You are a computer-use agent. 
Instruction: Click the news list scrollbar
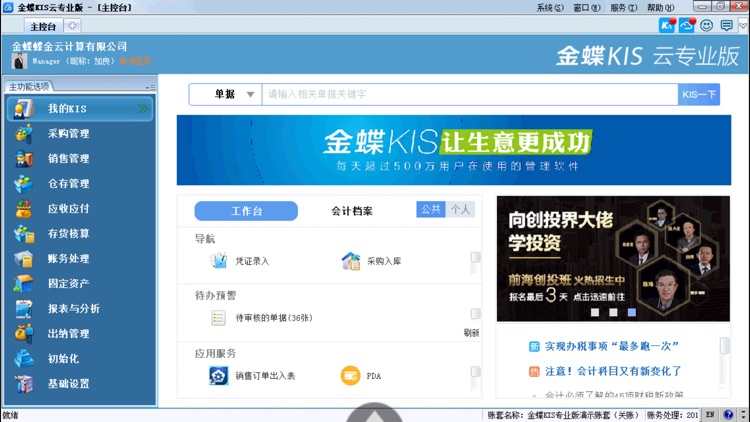tap(725, 345)
